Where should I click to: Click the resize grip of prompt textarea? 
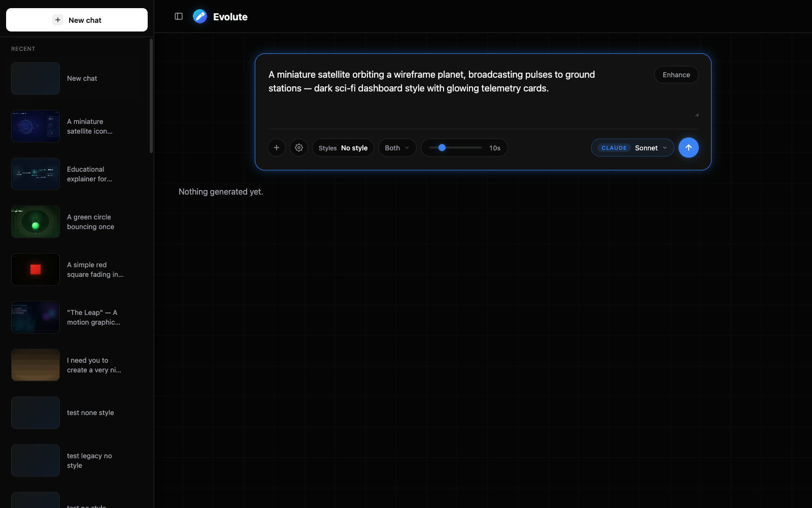click(x=697, y=115)
